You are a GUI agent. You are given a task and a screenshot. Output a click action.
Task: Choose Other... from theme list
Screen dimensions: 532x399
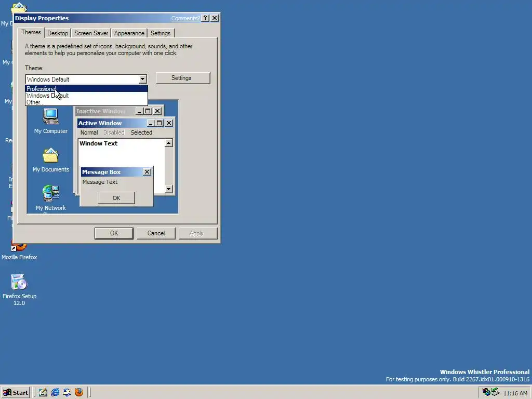[x=87, y=102]
